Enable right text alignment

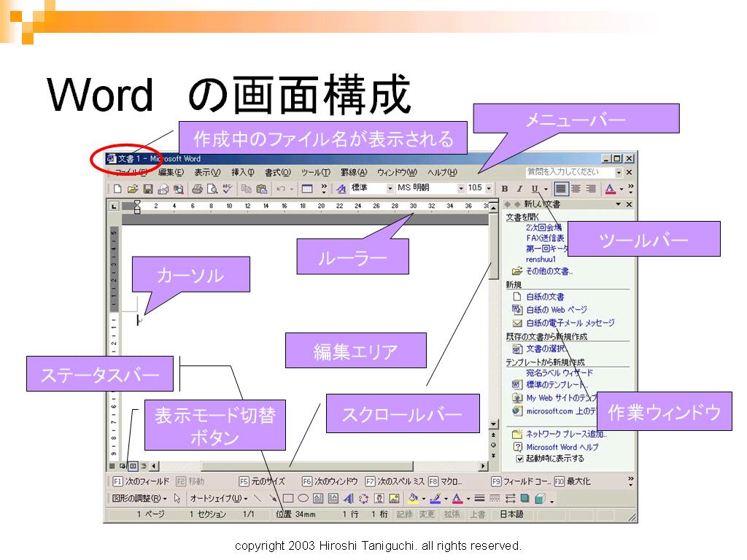591,189
